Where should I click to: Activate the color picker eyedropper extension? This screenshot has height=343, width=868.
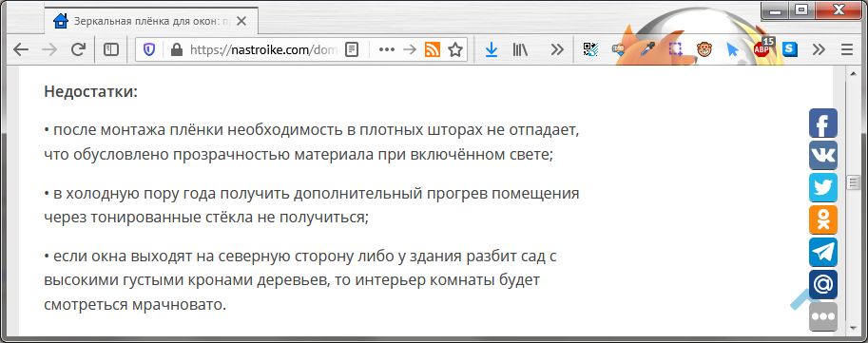click(x=647, y=49)
